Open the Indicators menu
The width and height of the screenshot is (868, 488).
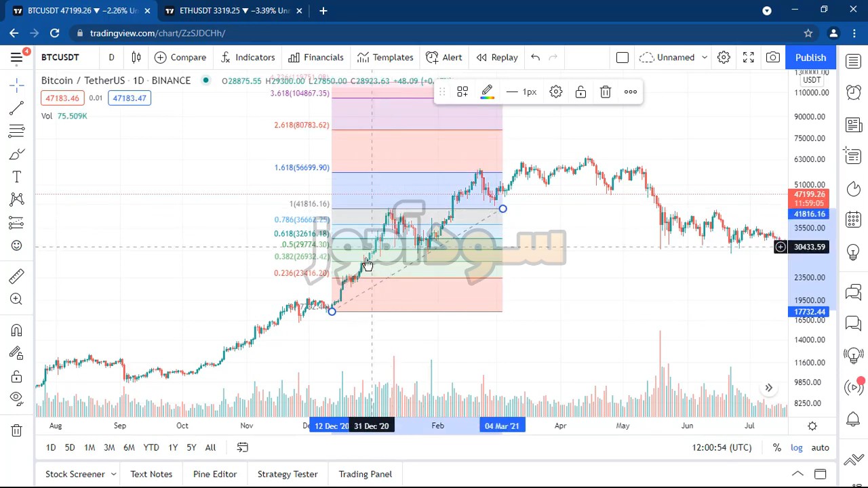[x=248, y=58]
